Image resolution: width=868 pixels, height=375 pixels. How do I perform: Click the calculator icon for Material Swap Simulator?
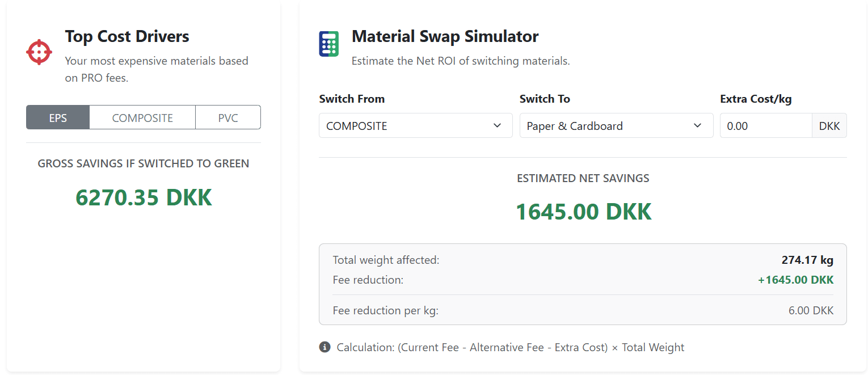[x=328, y=44]
